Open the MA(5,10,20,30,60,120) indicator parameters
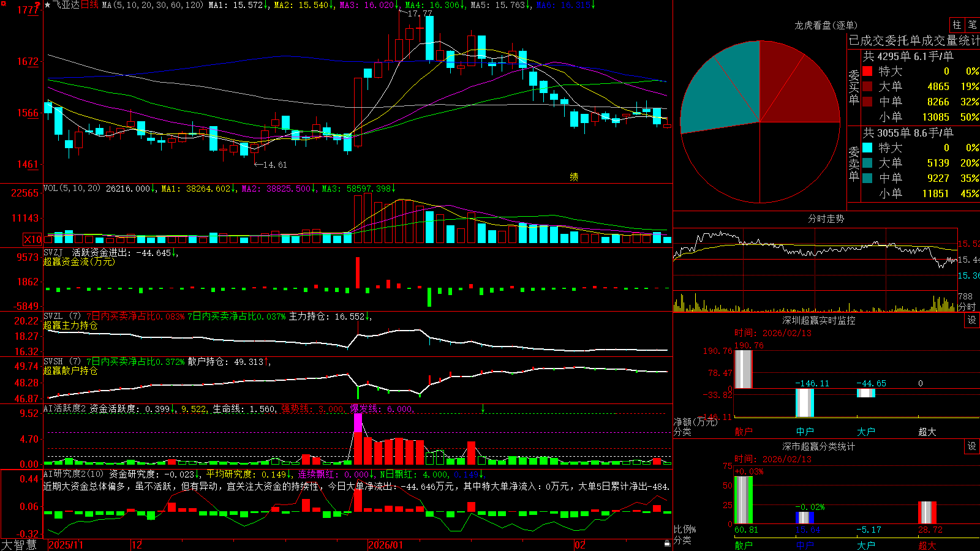 (153, 5)
